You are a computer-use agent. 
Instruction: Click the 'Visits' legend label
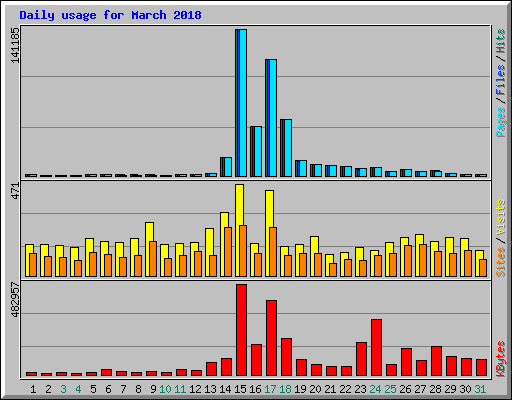click(500, 217)
